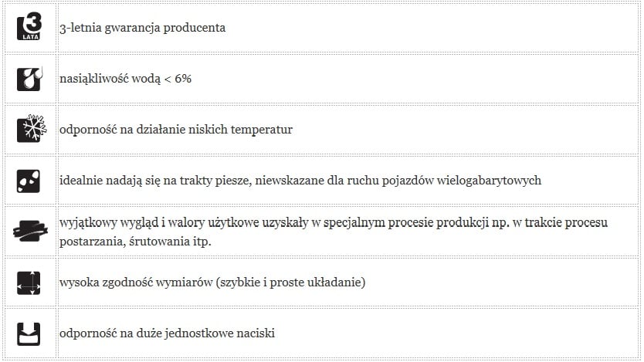The height and width of the screenshot is (362, 644).
Task: Click the brushed surface finish icon
Action: click(x=30, y=231)
